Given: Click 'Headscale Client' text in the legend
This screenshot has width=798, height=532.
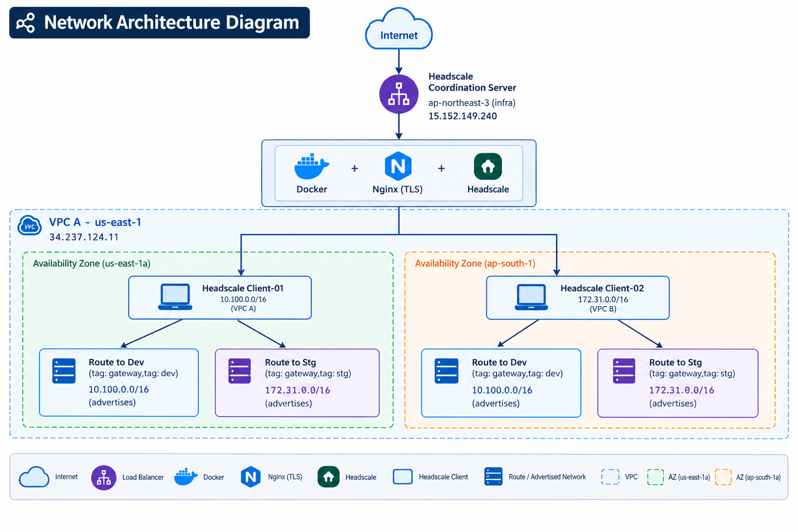Looking at the screenshot, I should click(x=444, y=477).
